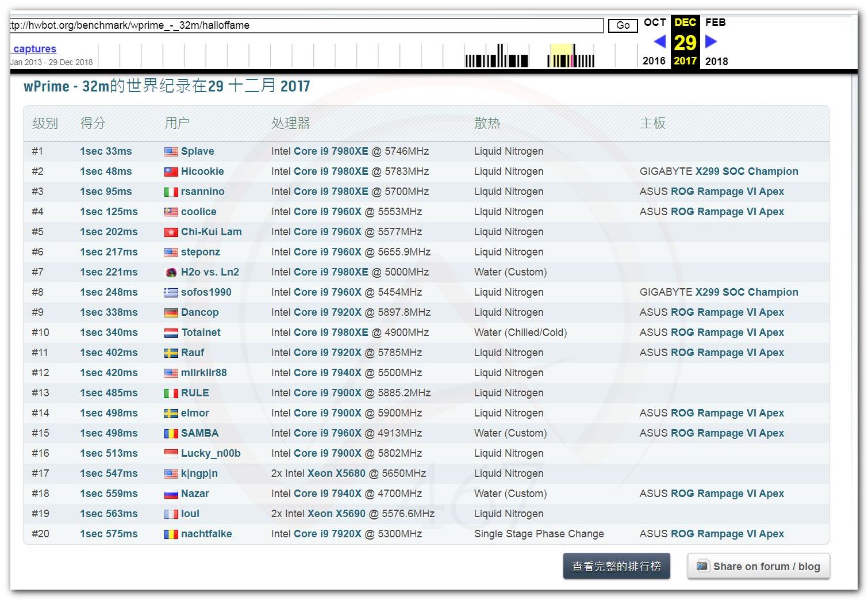The height and width of the screenshot is (600, 868).
Task: Click the Wayback URL input field
Action: [306, 25]
